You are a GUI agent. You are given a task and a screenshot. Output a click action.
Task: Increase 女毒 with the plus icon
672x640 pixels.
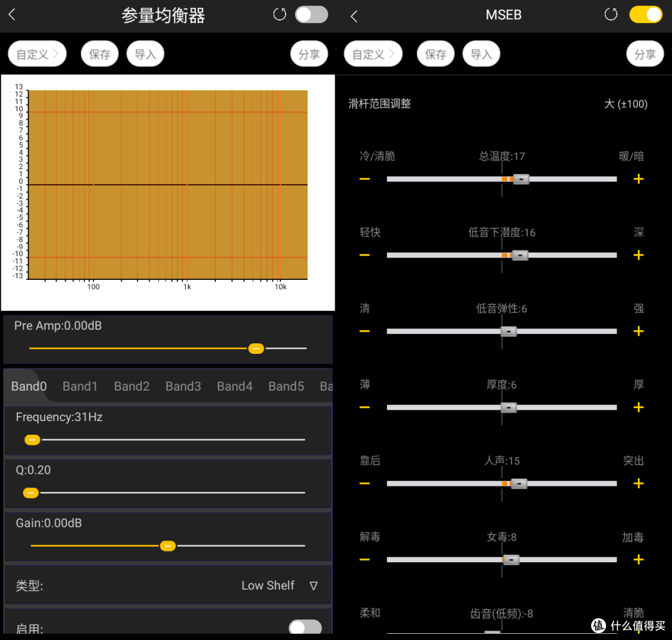(x=638, y=560)
